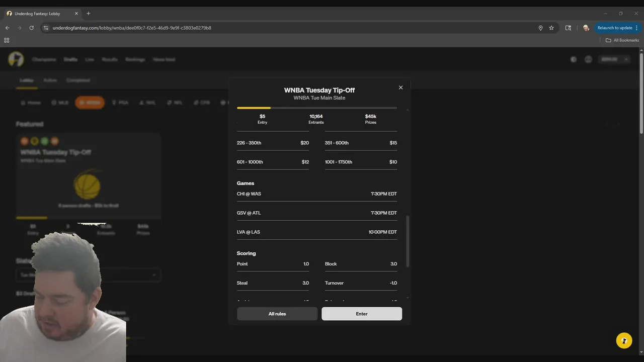Select the PGA sport filter

120,103
